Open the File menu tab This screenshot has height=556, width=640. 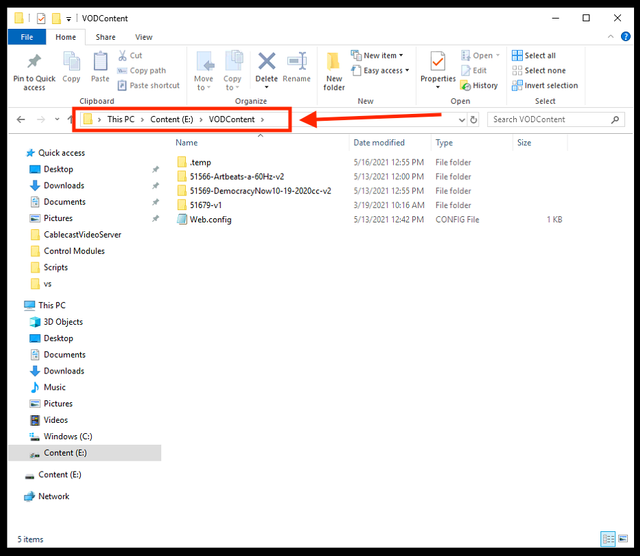(x=27, y=37)
